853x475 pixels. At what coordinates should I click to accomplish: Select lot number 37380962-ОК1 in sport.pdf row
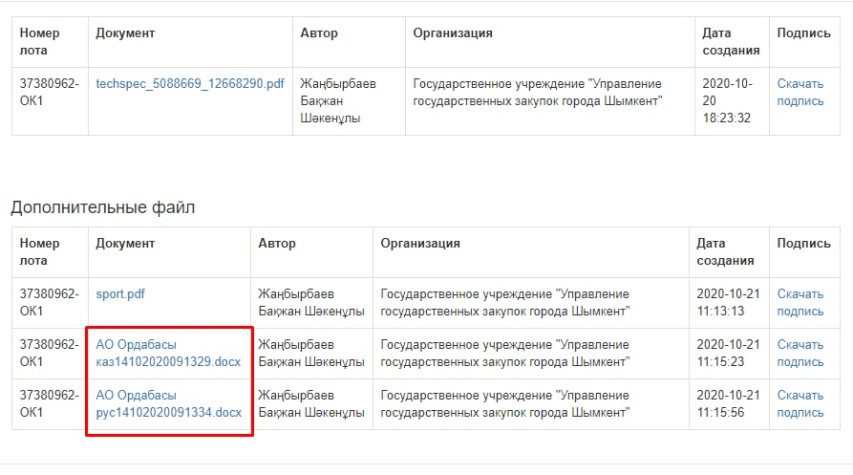pyautogui.click(x=49, y=303)
